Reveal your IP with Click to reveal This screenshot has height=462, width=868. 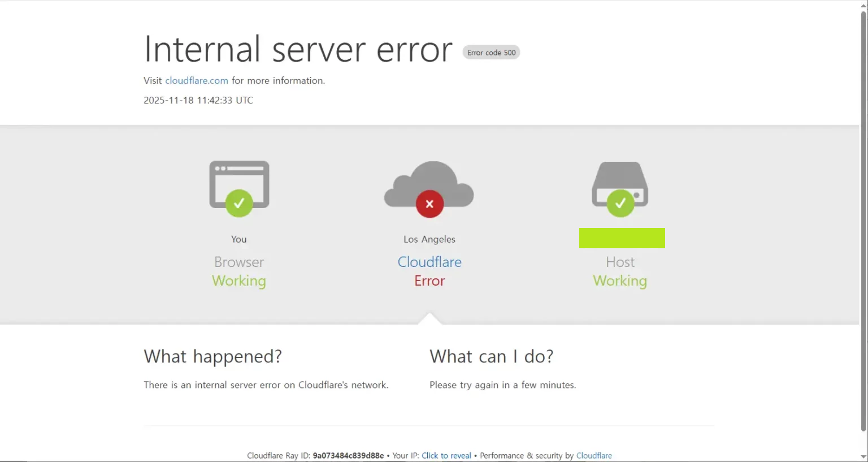click(x=446, y=455)
